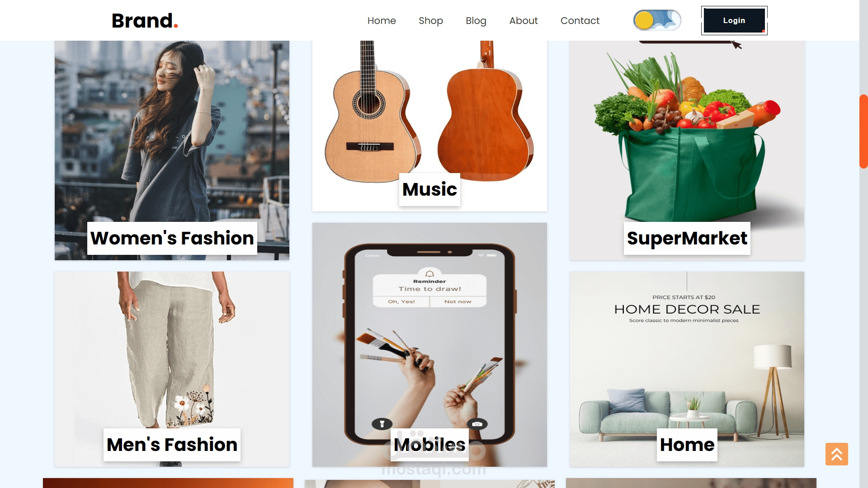This screenshot has height=488, width=868.
Task: Select the Music category label
Action: tap(429, 189)
